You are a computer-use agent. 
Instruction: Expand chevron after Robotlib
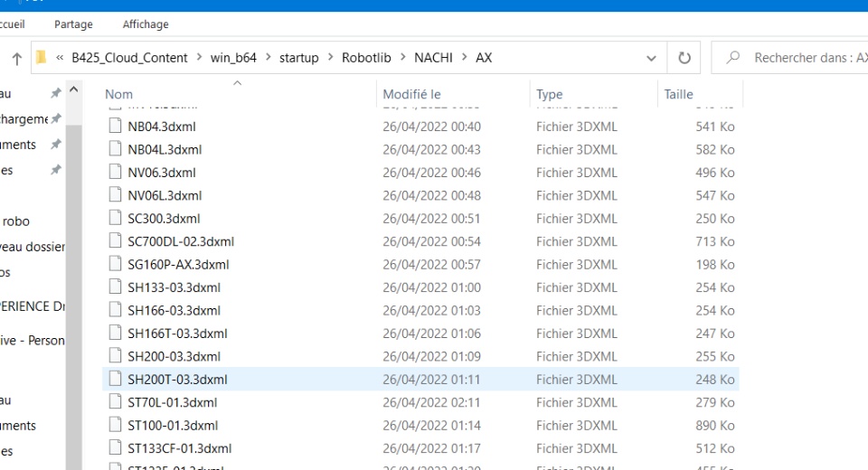[x=403, y=58]
